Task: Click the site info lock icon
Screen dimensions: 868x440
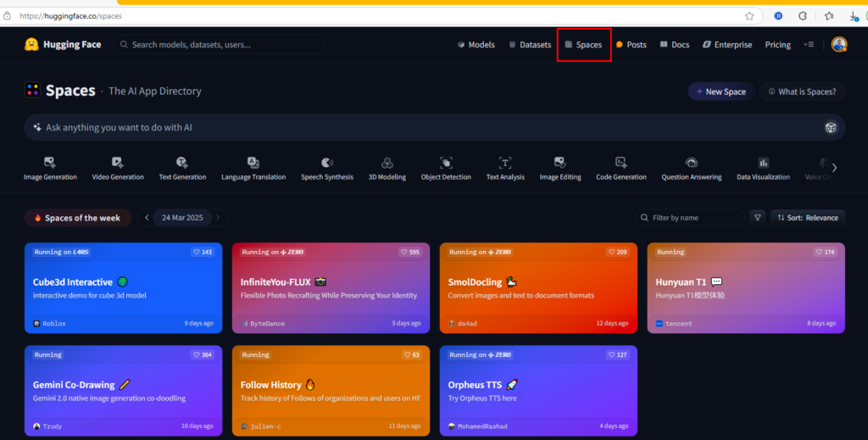Action: pos(7,16)
